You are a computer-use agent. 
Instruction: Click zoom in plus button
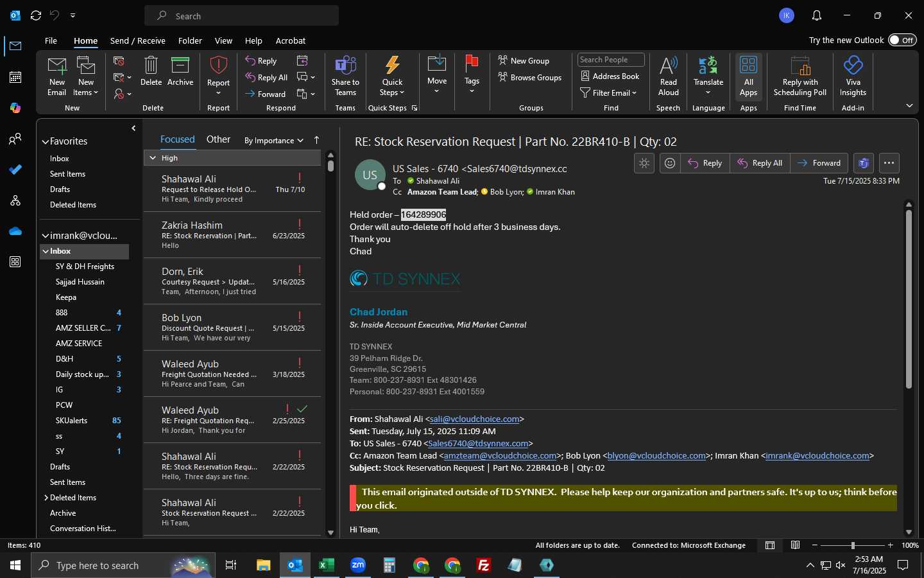tap(890, 545)
